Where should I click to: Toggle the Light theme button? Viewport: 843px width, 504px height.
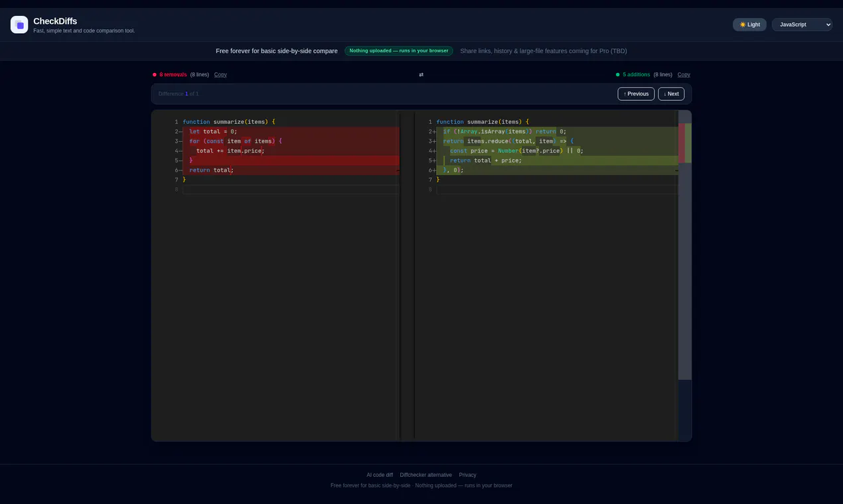pos(749,25)
